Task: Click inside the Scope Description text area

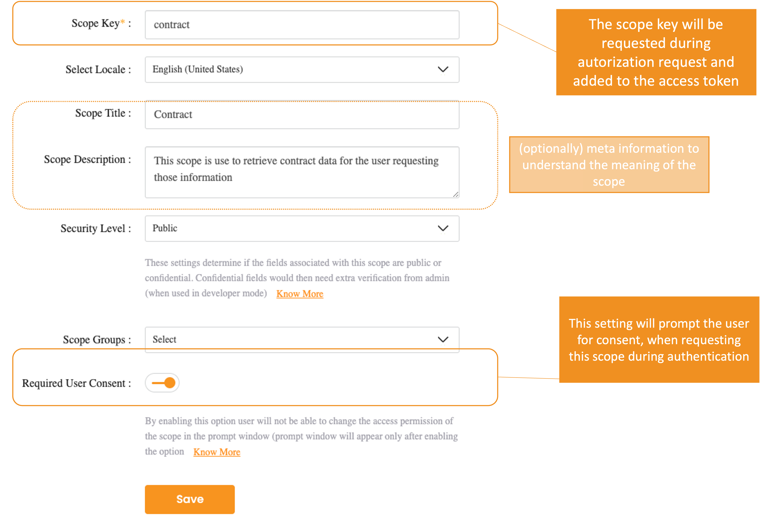Action: point(302,172)
